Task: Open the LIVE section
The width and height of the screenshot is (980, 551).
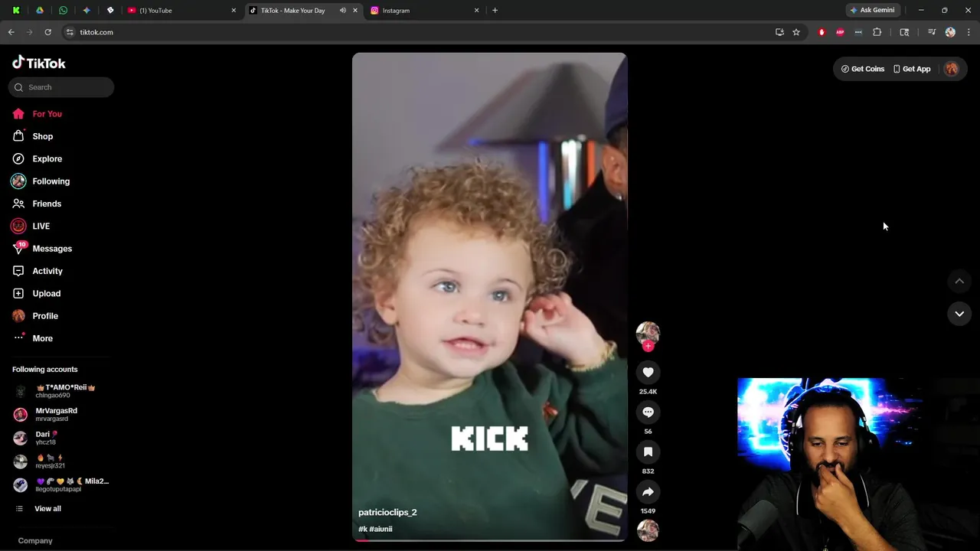Action: click(31, 226)
